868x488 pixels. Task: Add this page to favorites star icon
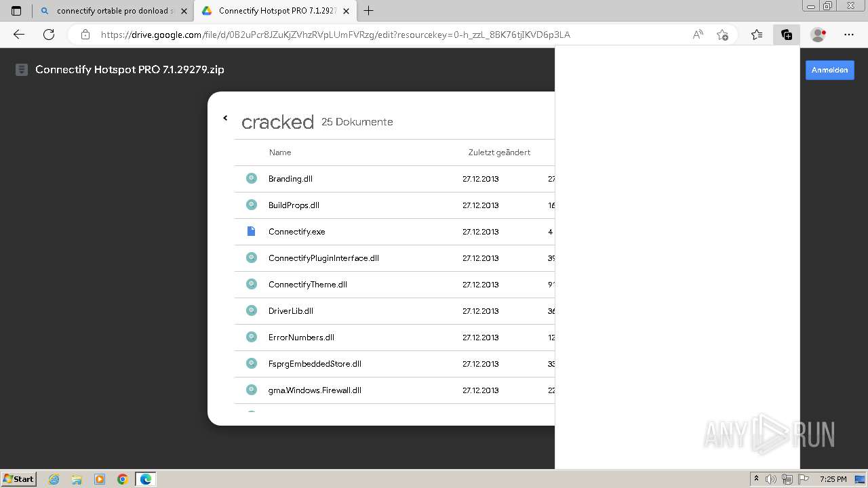click(x=722, y=35)
